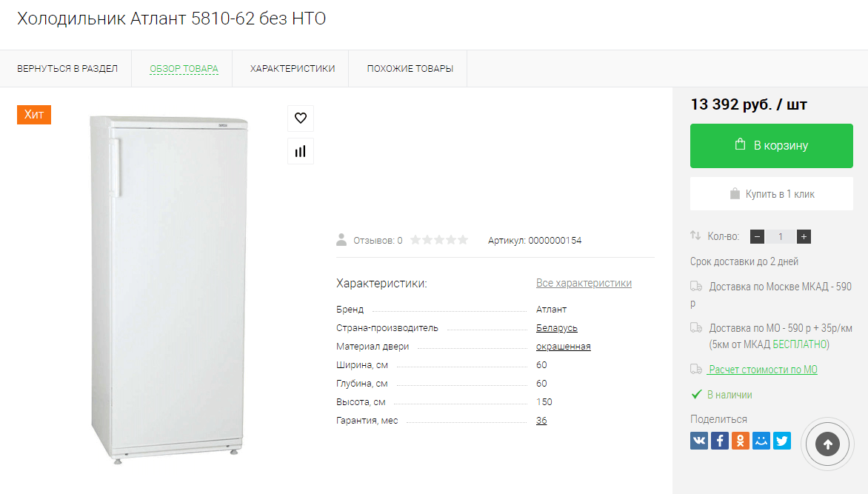Open Расчет стоимости по МО link
The height and width of the screenshot is (494, 868).
(x=763, y=370)
